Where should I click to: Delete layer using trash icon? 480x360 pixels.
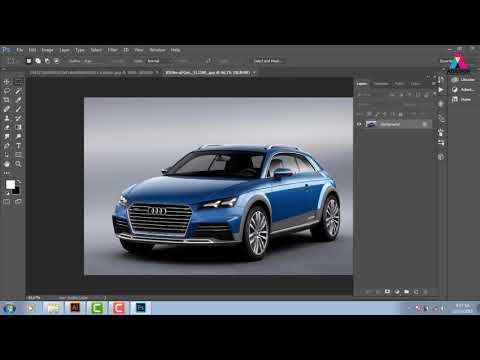point(426,292)
